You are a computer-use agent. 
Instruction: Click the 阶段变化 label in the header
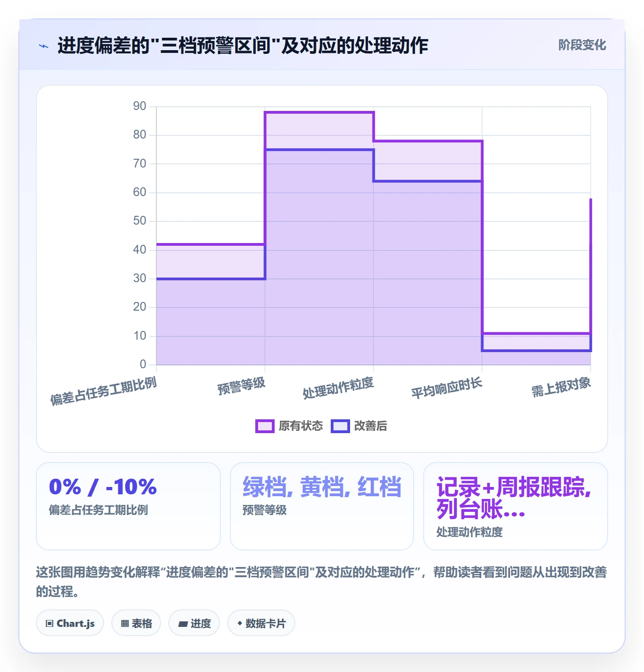pos(582,45)
